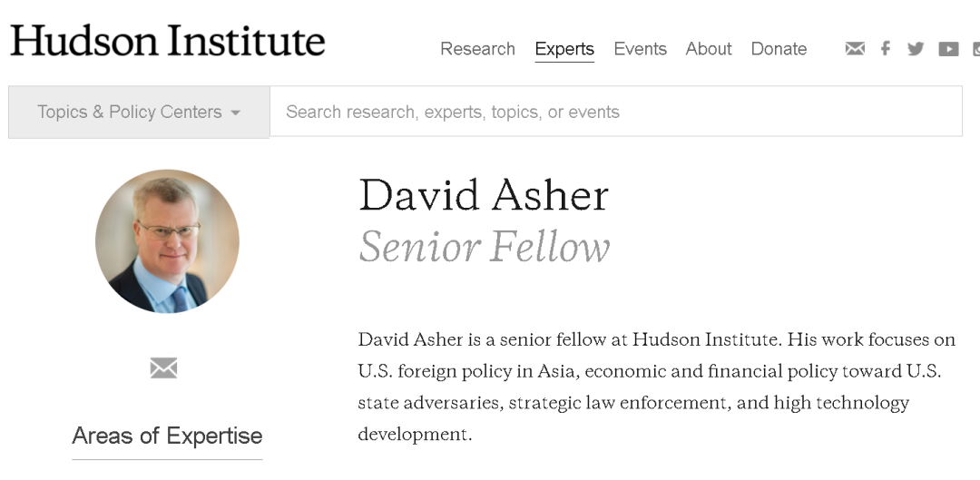Focus the search research, experts, topics field

615,113
